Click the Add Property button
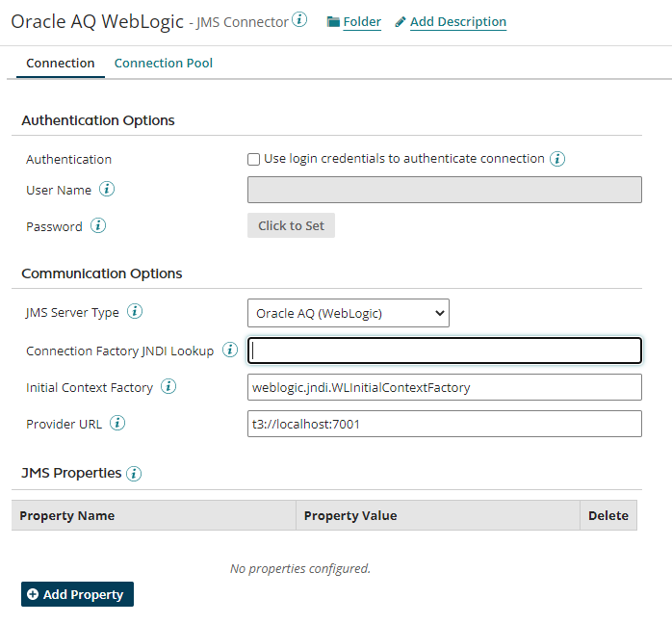The image size is (672, 624). (78, 594)
